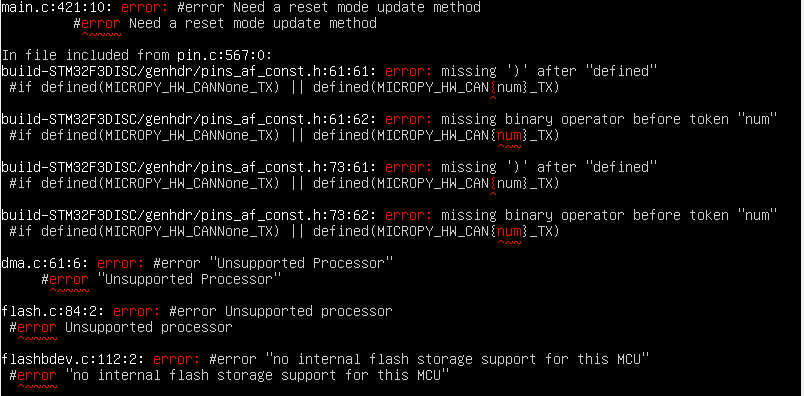Click the pins_af_const.h:61:61 file reference
Screen dimensions: 804x396
point(190,71)
